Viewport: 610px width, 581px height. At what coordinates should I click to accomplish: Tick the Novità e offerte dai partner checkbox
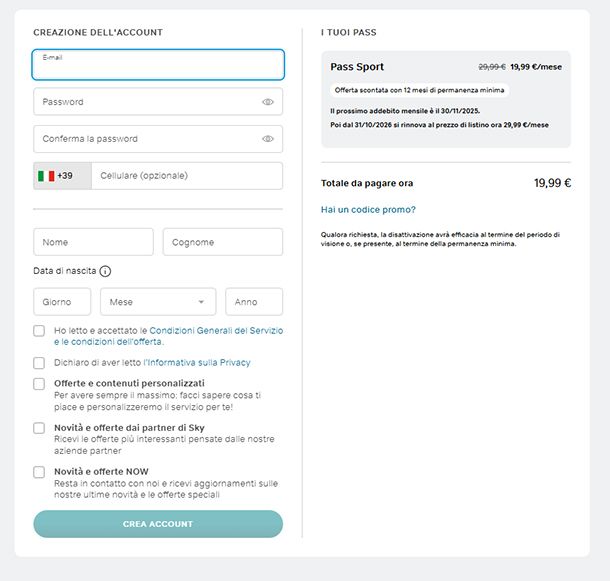[39, 428]
